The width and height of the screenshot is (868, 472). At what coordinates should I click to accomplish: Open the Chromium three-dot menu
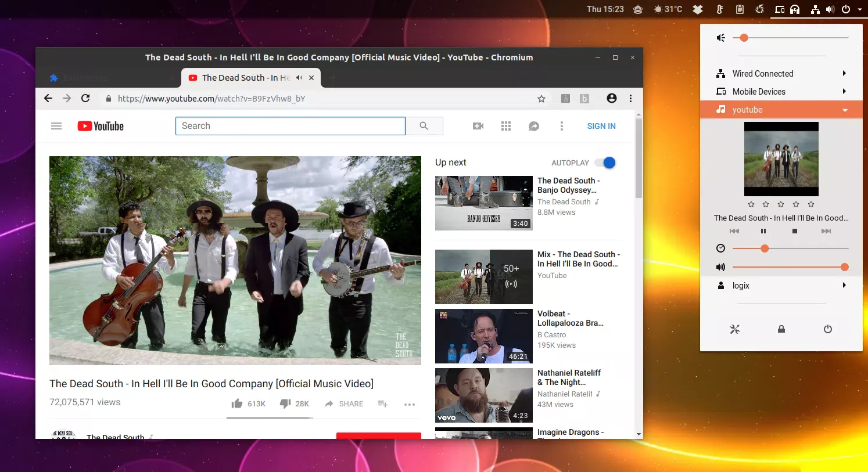pyautogui.click(x=631, y=98)
